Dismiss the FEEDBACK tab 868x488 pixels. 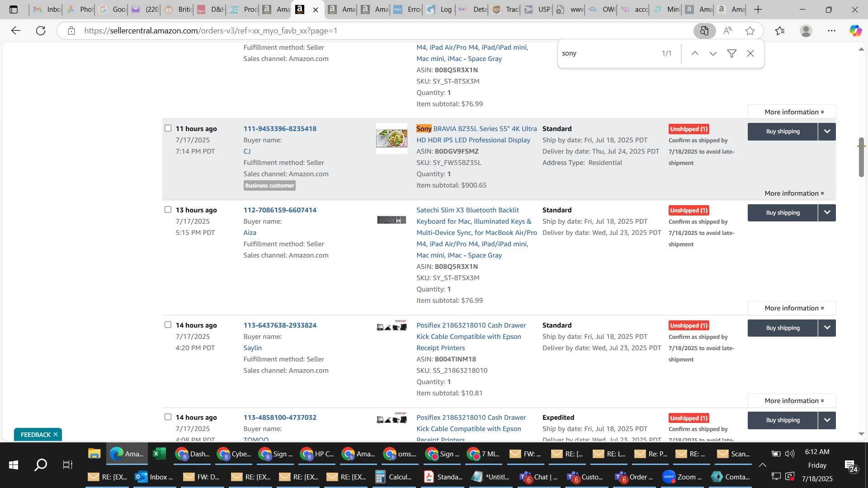point(56,434)
